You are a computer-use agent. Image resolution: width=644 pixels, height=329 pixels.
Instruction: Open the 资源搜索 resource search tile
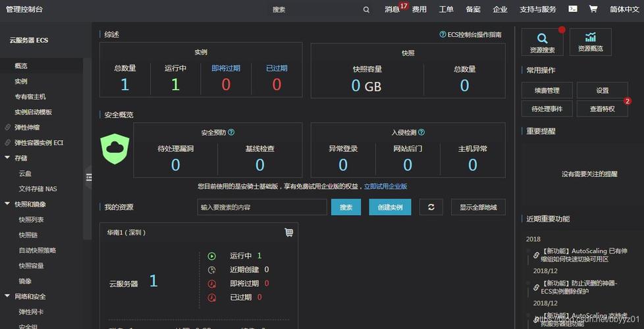[x=542, y=41]
